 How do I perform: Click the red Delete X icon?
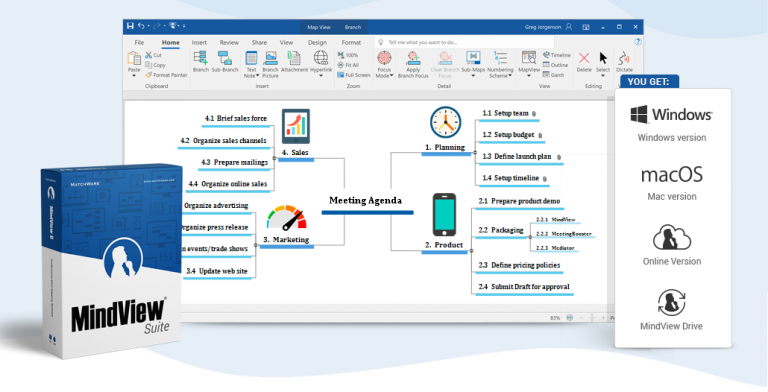click(x=584, y=58)
